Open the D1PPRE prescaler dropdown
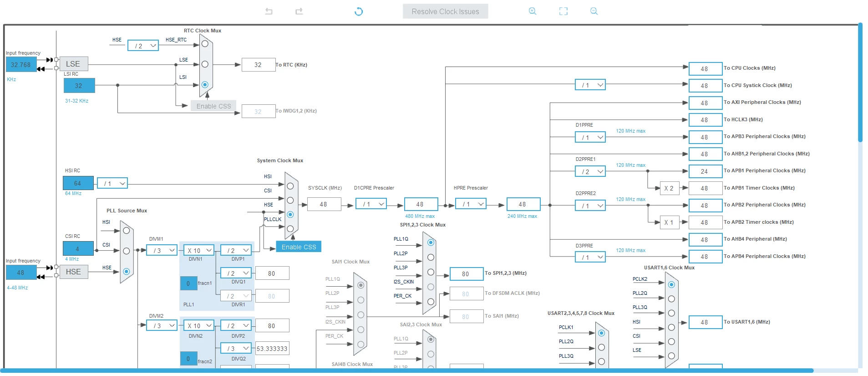Viewport: 868px width, 376px height. click(590, 137)
